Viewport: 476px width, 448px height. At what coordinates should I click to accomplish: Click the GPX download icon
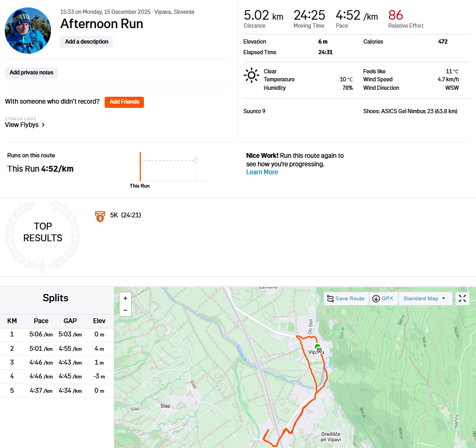click(376, 299)
